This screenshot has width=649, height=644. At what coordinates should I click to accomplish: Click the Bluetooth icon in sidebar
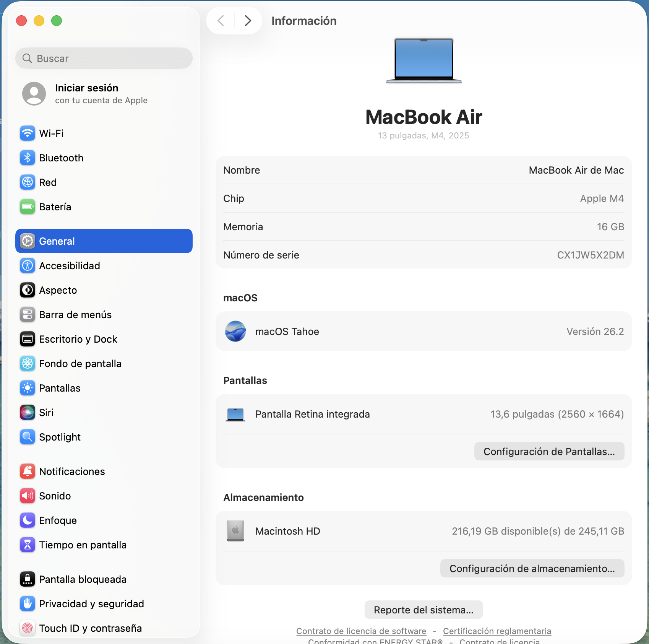(x=28, y=158)
